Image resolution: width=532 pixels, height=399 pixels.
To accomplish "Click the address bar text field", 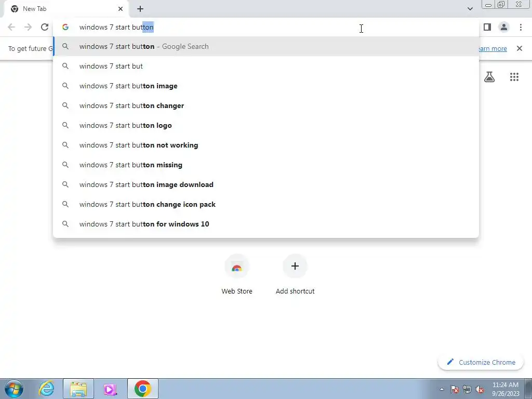I will [x=266, y=27].
